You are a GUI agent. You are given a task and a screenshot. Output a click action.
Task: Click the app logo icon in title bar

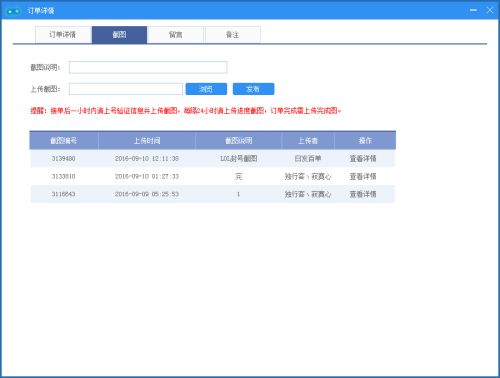coord(14,11)
